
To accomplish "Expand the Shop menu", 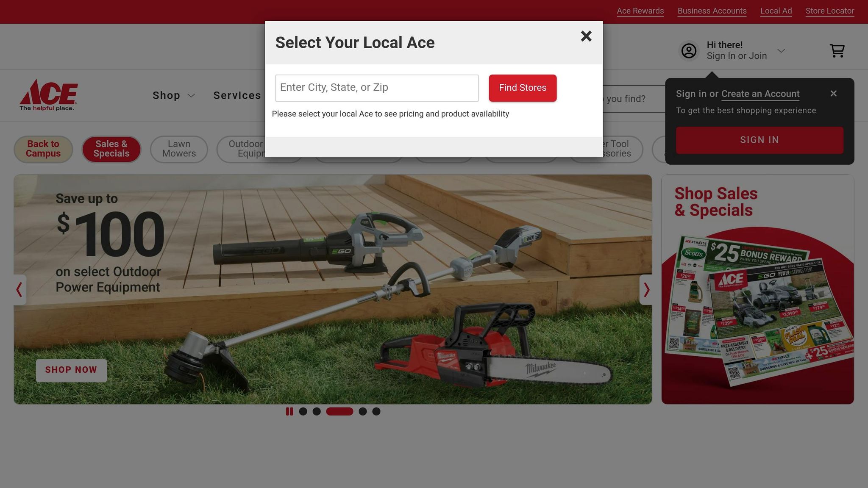I will tap(174, 96).
